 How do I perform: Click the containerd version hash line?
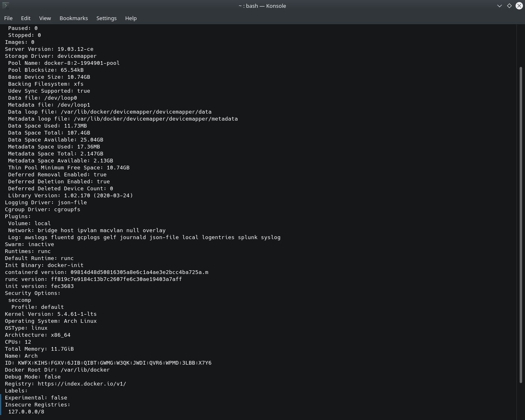pos(107,272)
